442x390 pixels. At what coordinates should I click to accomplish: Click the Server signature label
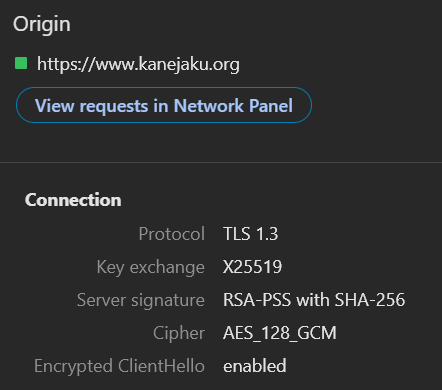point(141,300)
